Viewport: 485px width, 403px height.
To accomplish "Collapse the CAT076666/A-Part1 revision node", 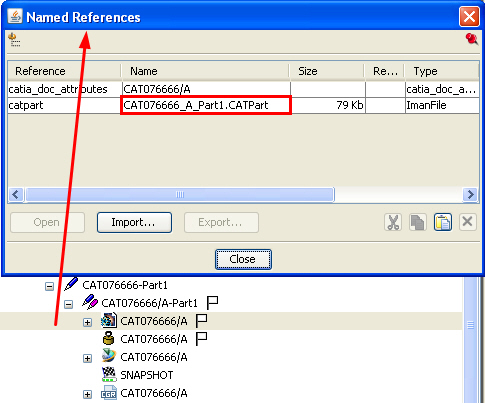I will 68,304.
